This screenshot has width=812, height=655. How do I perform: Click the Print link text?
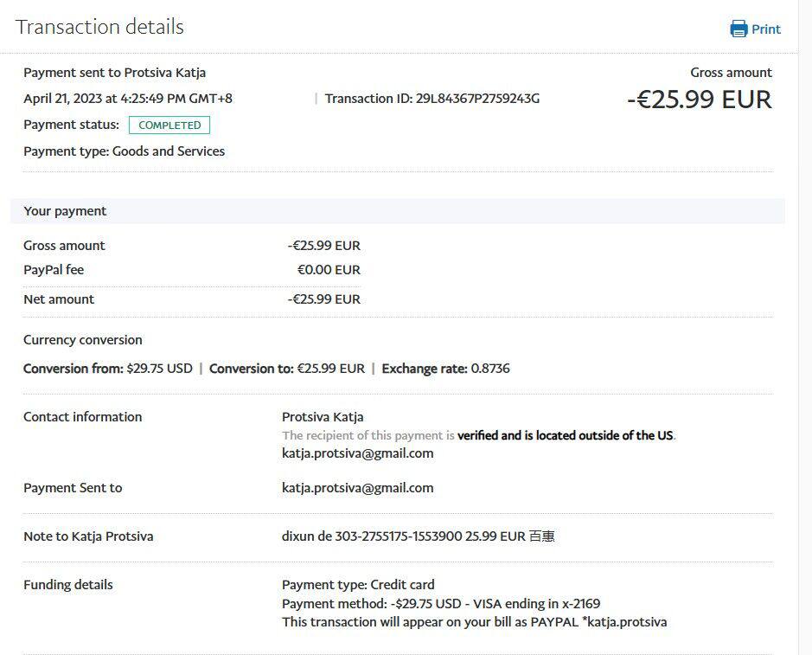click(765, 29)
